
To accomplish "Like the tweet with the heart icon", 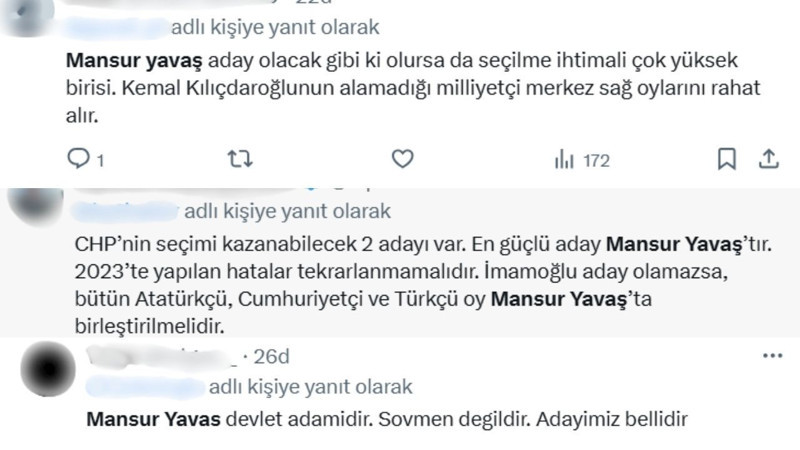I will (402, 158).
